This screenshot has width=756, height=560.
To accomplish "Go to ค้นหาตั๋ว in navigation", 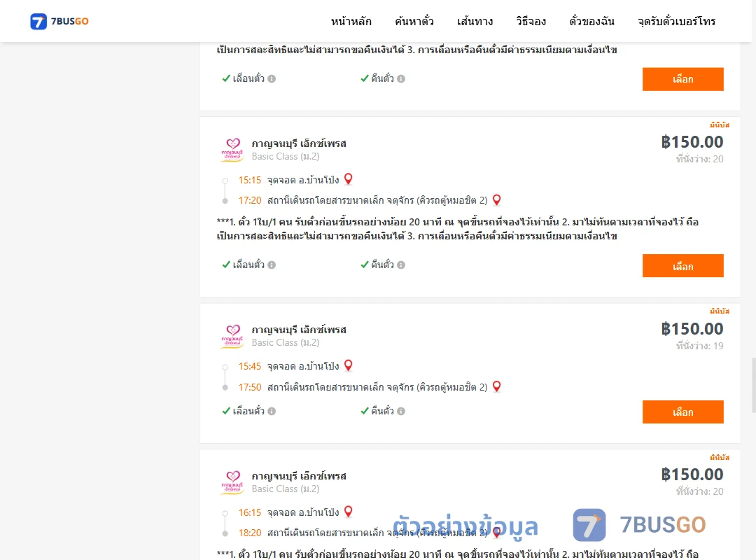I will point(414,21).
